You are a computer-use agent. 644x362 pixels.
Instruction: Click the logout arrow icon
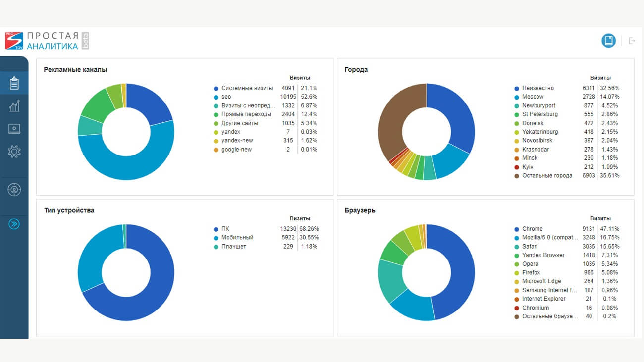click(x=632, y=41)
